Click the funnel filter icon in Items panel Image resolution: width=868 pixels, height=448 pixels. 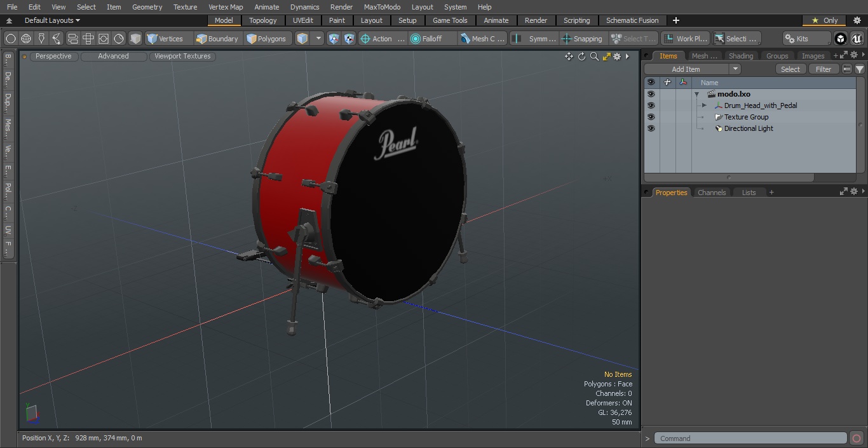point(860,69)
